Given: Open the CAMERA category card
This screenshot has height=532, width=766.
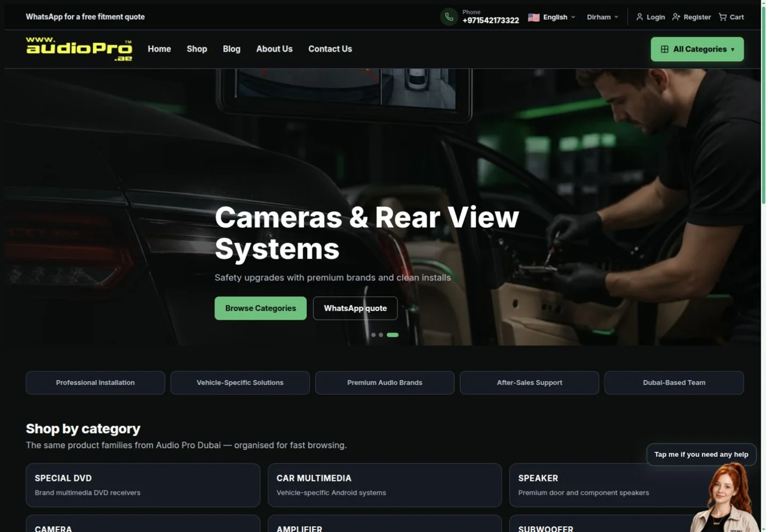Looking at the screenshot, I should click(x=143, y=523).
